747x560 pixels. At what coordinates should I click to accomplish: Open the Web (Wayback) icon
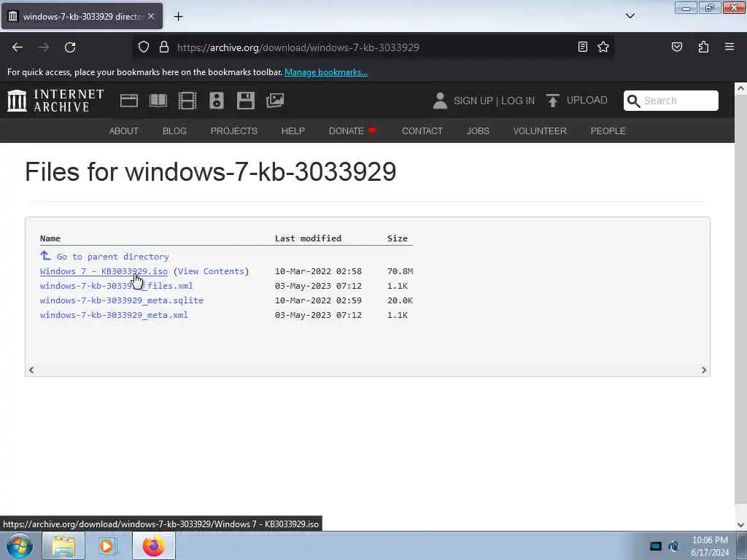coord(128,101)
